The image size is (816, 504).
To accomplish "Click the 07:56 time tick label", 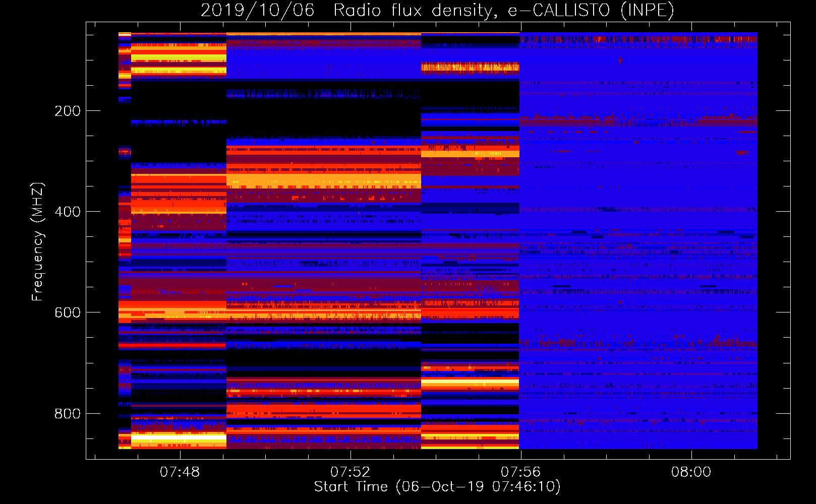I will pyautogui.click(x=520, y=472).
